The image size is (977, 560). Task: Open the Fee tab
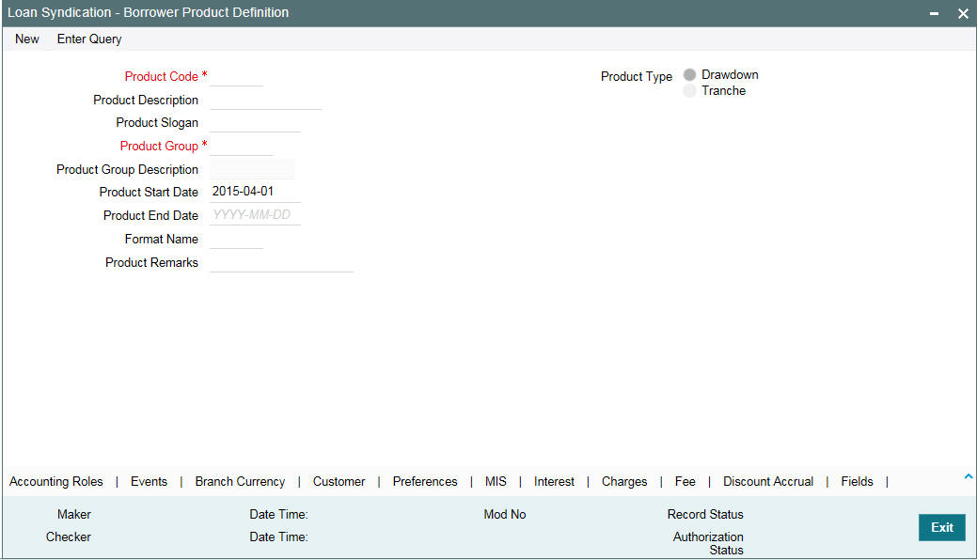pyautogui.click(x=685, y=481)
